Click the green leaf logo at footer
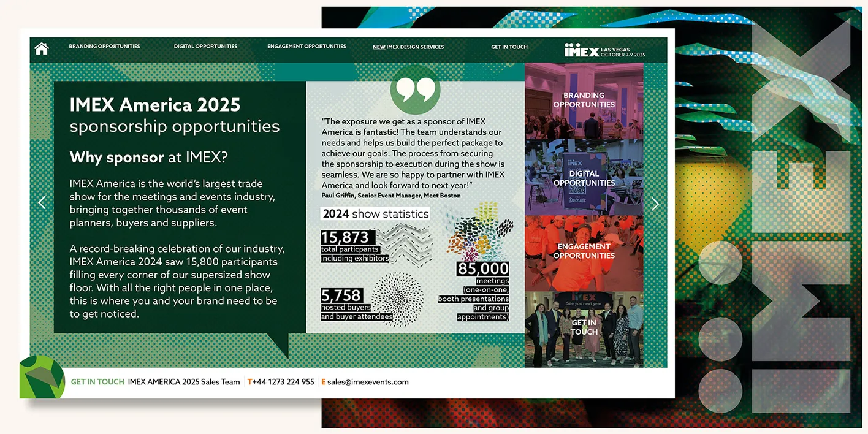 (42, 377)
